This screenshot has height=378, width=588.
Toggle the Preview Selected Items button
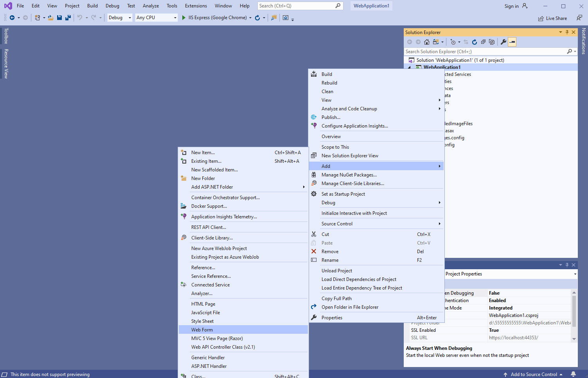(x=512, y=42)
